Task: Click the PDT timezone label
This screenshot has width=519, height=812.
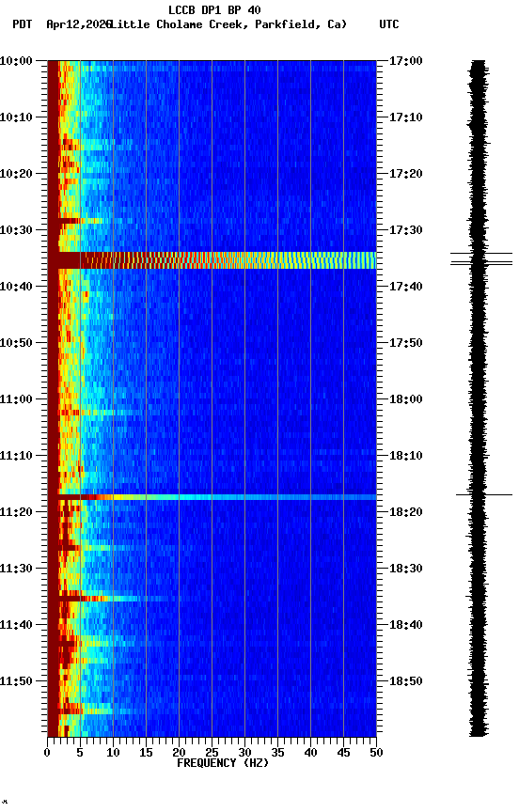Action: [23, 24]
